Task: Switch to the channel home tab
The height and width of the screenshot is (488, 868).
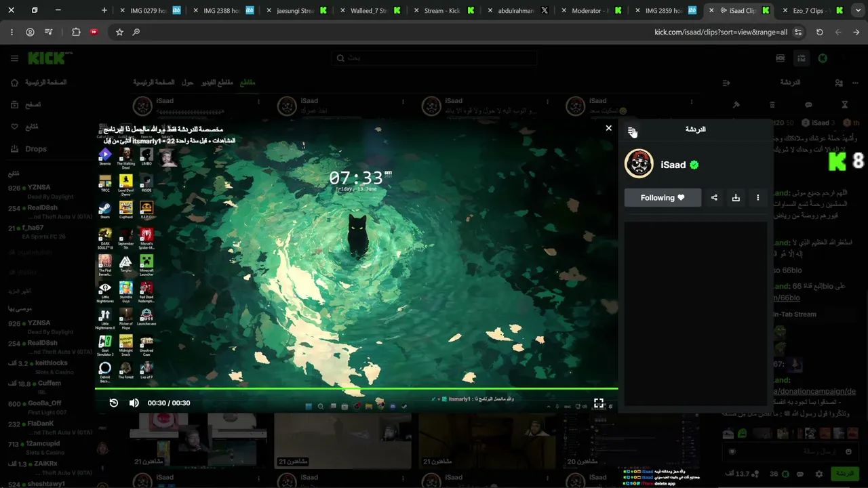Action: (x=154, y=83)
